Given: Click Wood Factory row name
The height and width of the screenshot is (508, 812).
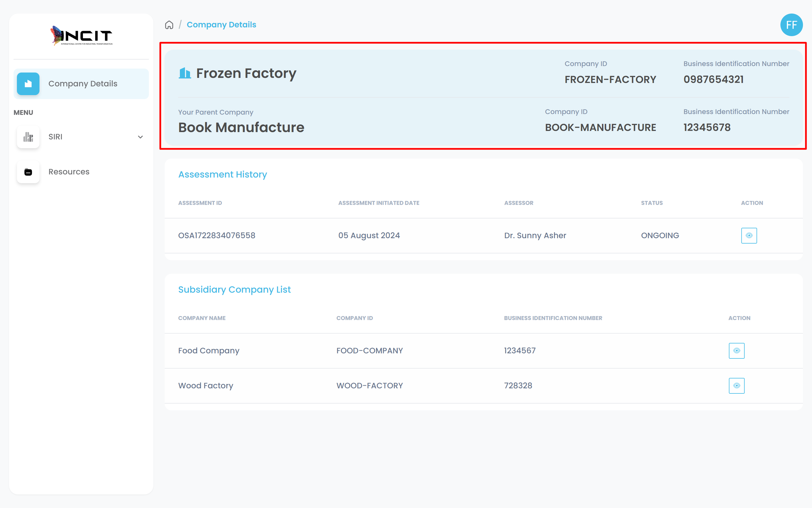Looking at the screenshot, I should pos(206,386).
